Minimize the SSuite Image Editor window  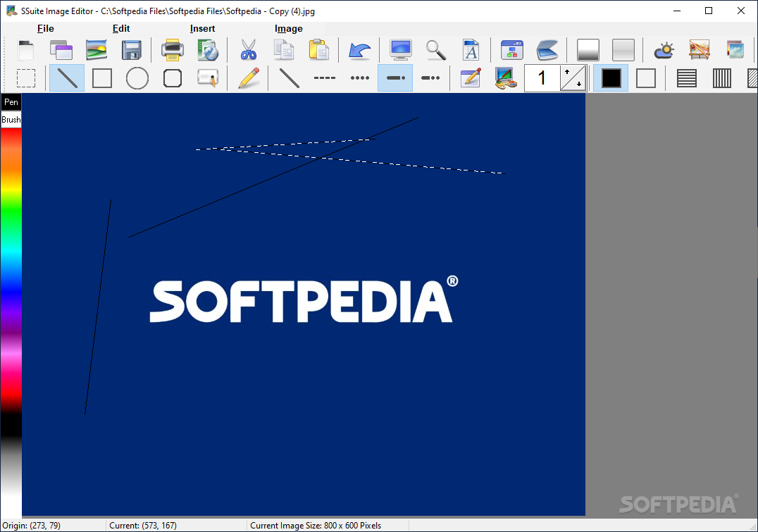[677, 11]
